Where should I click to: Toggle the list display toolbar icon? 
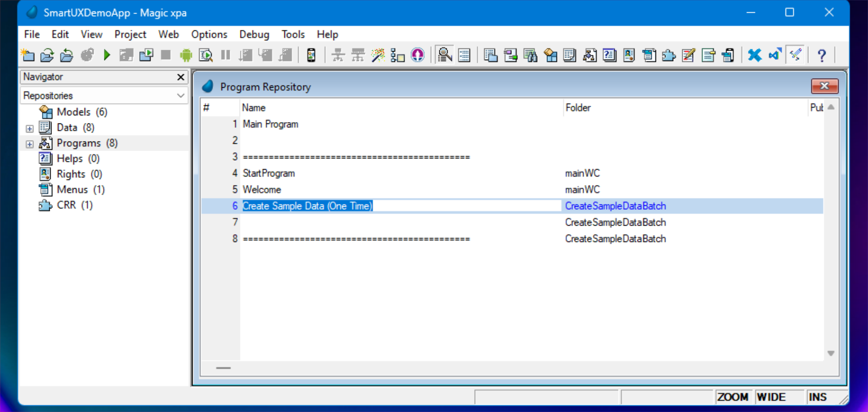click(x=464, y=55)
